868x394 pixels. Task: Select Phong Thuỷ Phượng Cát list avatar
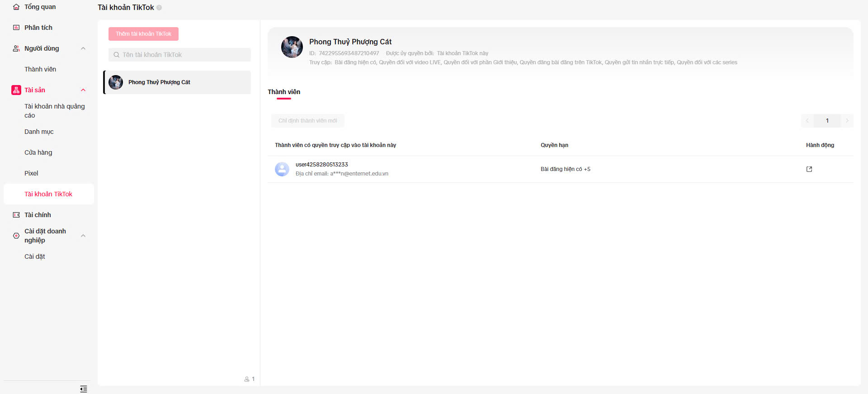tap(116, 82)
